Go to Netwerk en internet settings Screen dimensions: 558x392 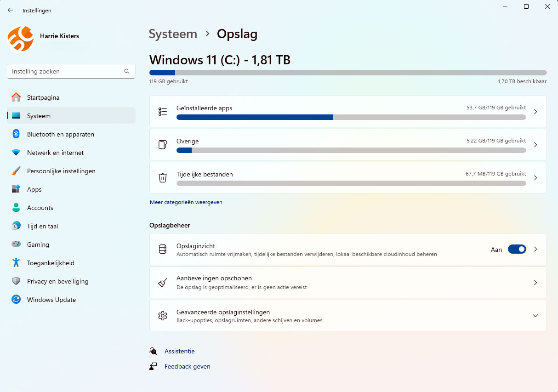click(71, 153)
